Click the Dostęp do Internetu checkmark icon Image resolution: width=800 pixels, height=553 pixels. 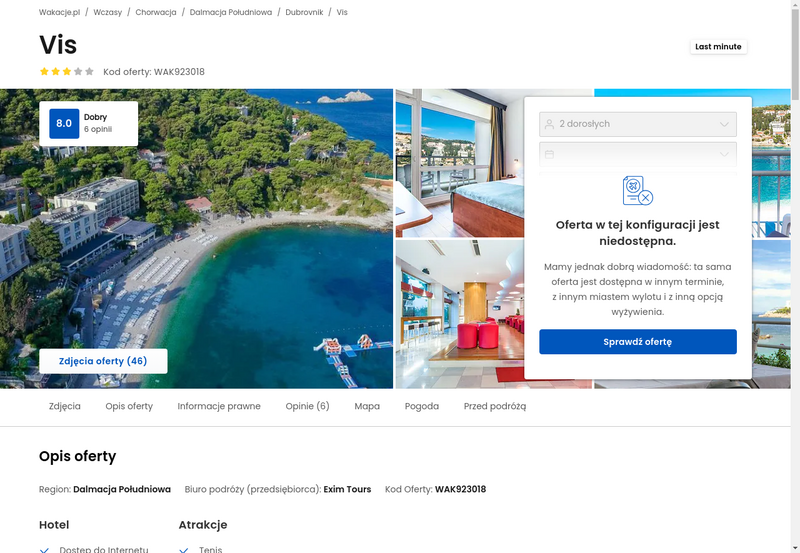(x=44, y=550)
